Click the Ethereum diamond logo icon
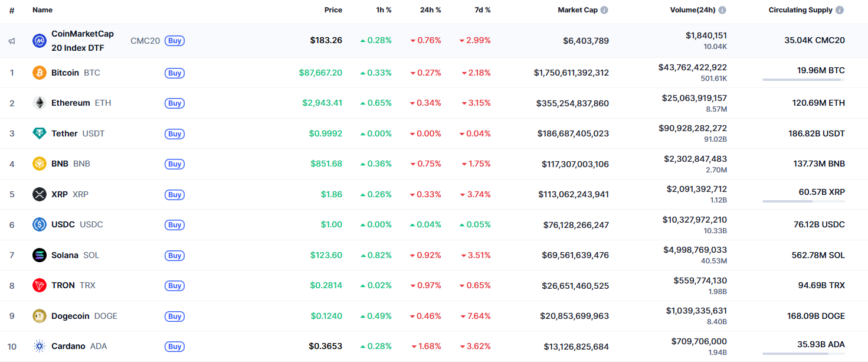 [x=40, y=103]
